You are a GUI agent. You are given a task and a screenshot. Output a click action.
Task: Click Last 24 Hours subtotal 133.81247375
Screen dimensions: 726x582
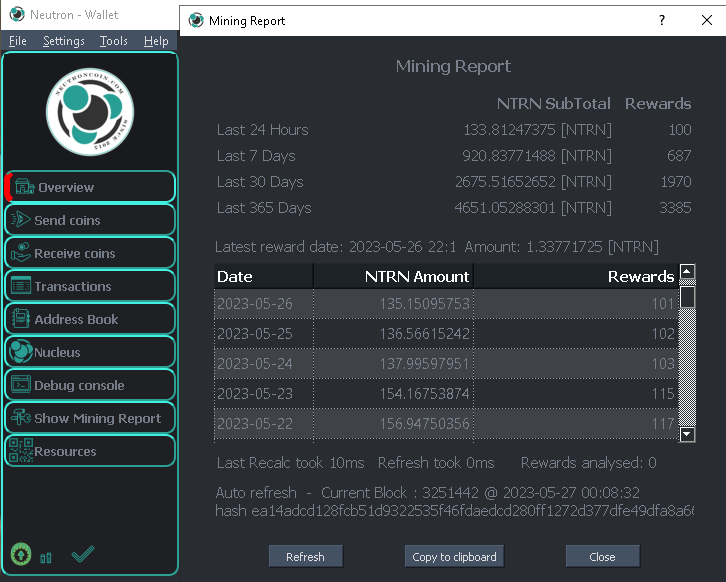tap(538, 130)
